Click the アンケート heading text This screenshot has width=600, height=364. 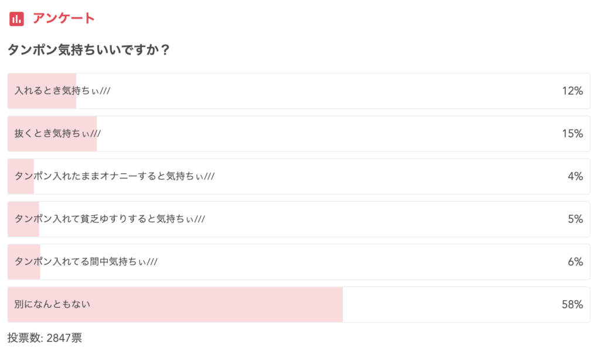point(63,18)
